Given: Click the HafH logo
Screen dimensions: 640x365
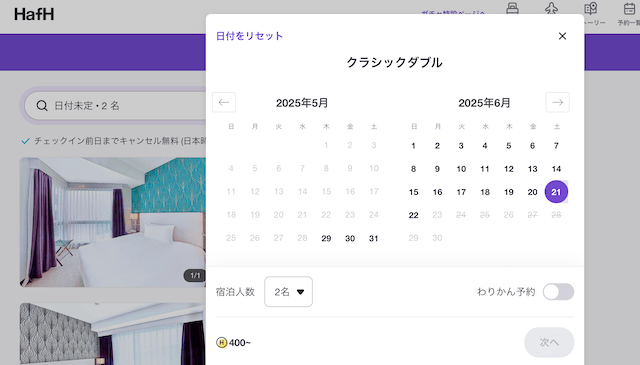Looking at the screenshot, I should tap(34, 14).
